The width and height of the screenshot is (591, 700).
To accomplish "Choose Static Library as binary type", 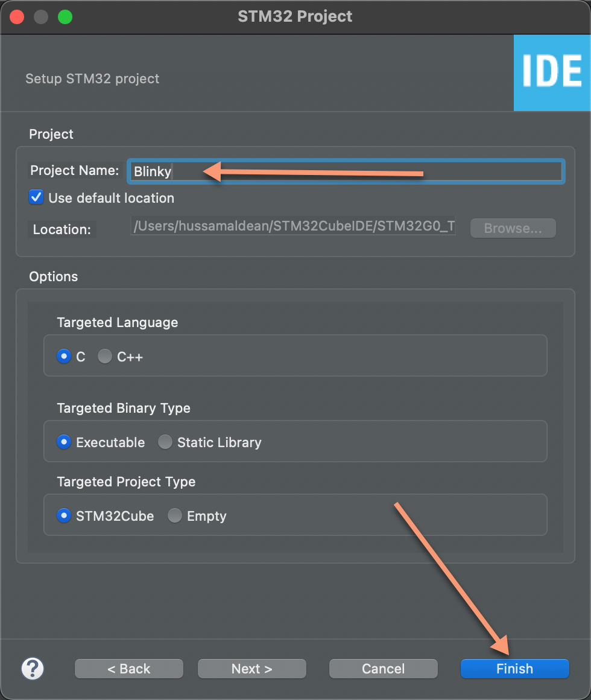I will 165,442.
